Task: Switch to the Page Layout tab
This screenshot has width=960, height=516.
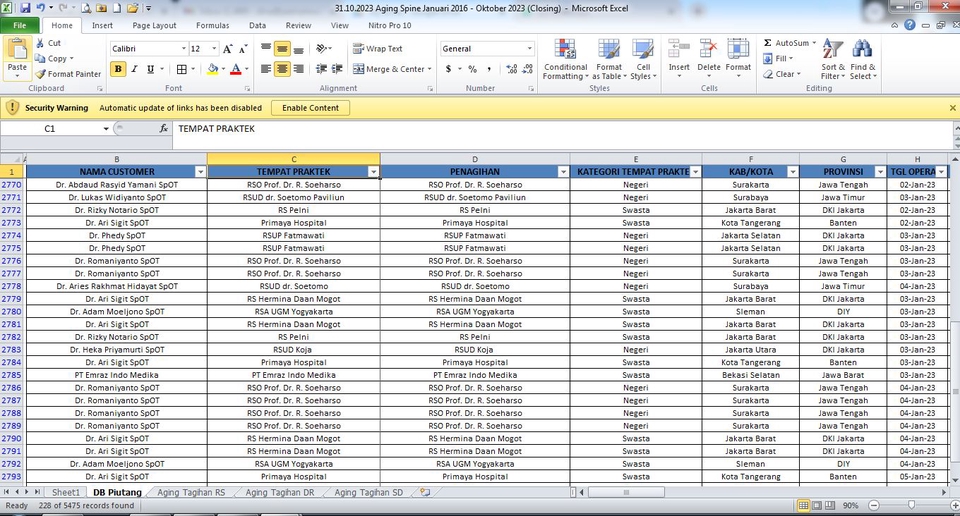Action: pyautogui.click(x=154, y=26)
